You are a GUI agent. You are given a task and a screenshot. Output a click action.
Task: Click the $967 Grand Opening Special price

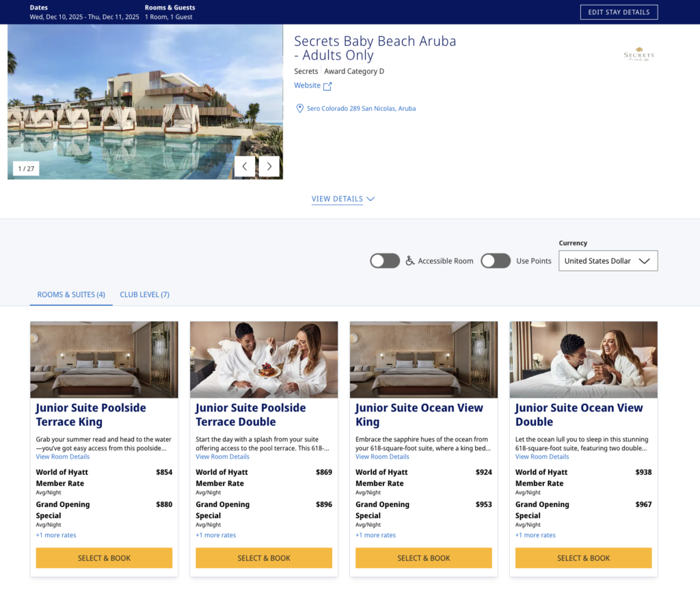643,504
